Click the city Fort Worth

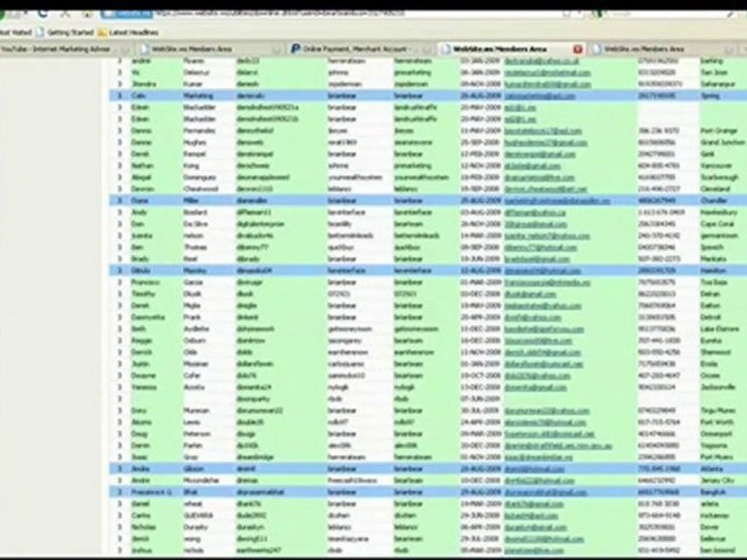click(717, 422)
